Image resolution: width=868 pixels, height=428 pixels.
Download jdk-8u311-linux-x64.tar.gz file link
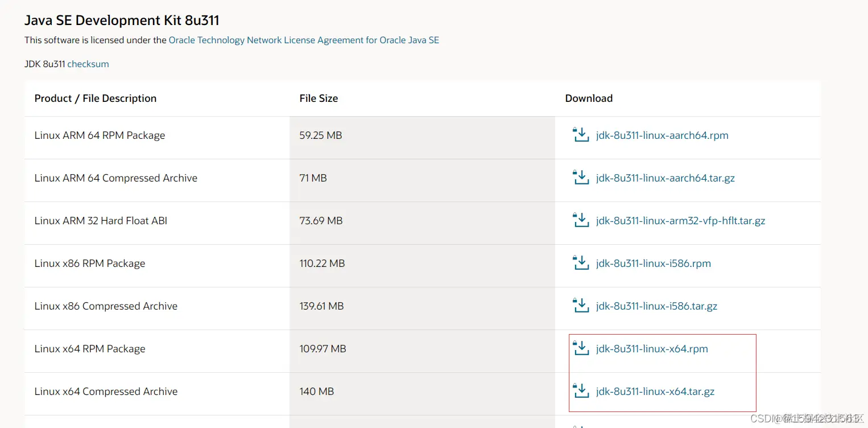[x=655, y=392]
